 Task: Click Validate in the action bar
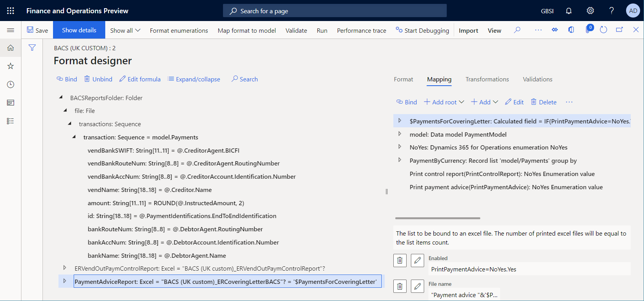[296, 30]
